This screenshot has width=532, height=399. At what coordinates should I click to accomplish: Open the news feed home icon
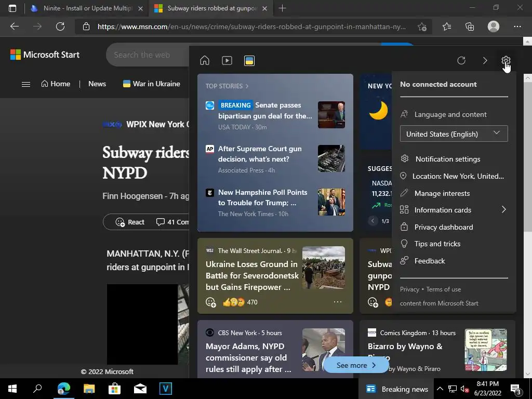[x=205, y=60]
